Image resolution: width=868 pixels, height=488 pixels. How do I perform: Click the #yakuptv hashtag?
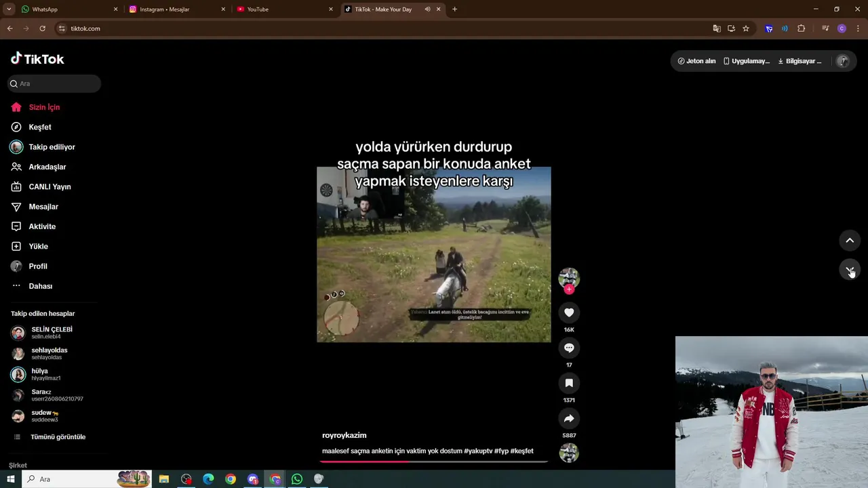click(478, 451)
